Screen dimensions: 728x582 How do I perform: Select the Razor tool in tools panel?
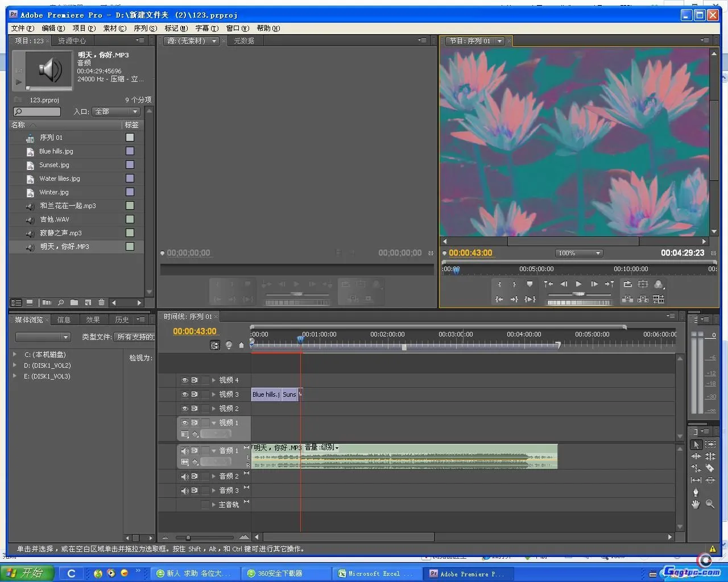[710, 468]
